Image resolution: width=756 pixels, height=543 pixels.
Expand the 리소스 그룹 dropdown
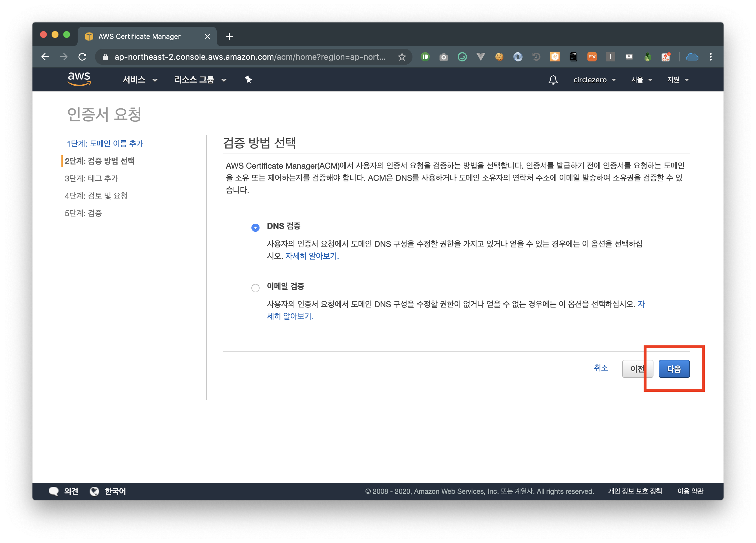click(x=200, y=80)
